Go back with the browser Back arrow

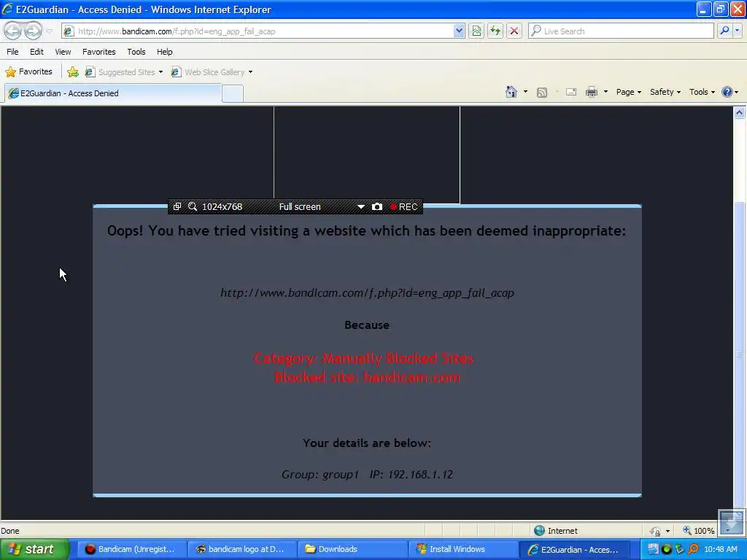13,31
